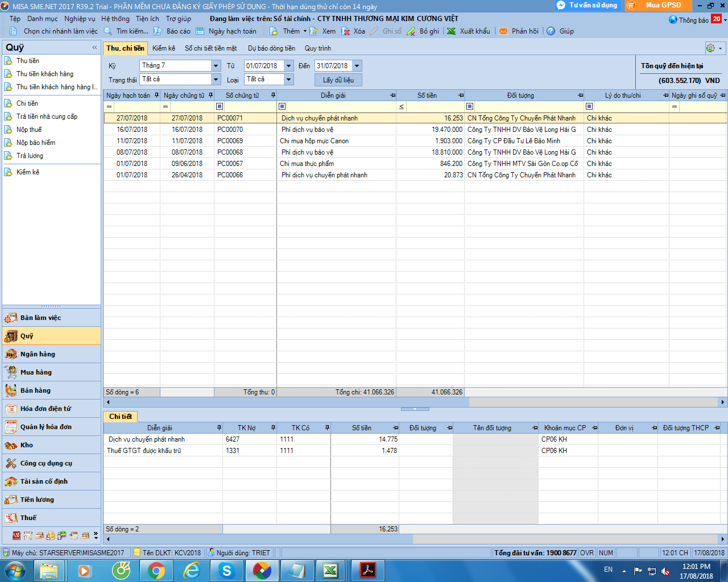Open the Kho warehouse module
Viewport: 728px width, 582px height.
(x=51, y=445)
